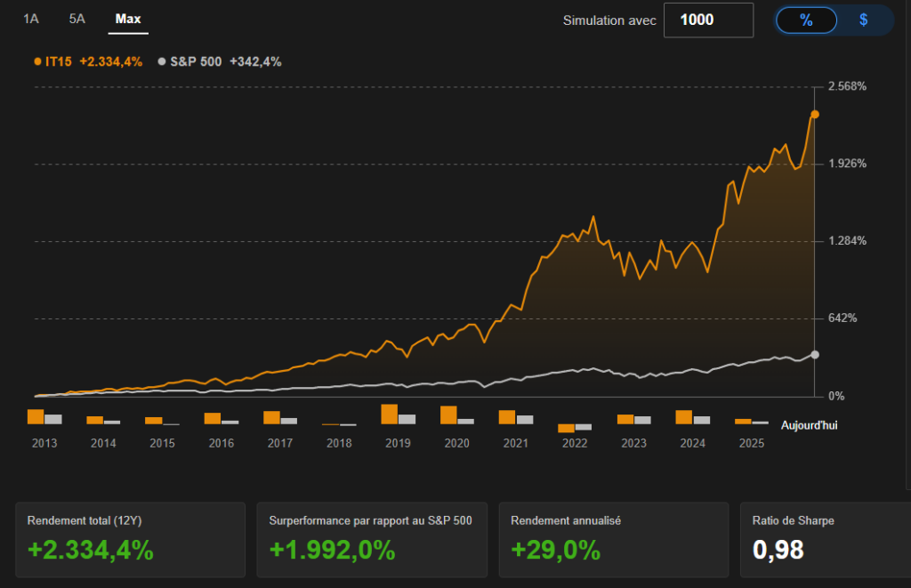Click the Ratio de Sharpe card
The height and width of the screenshot is (588, 911).
pyautogui.click(x=825, y=540)
